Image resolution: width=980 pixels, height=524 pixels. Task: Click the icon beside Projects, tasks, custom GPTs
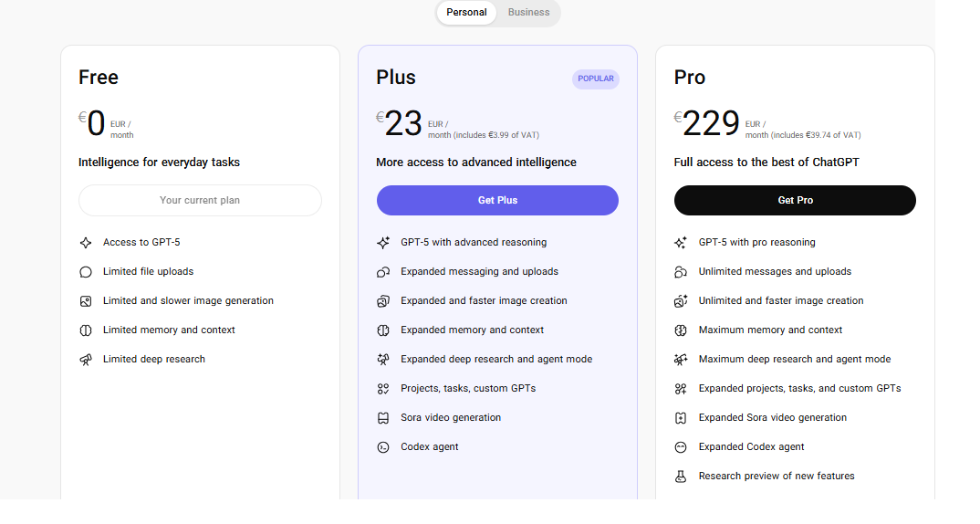click(x=383, y=389)
